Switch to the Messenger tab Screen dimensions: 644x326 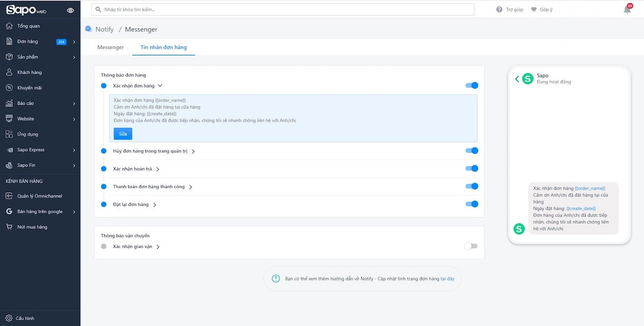tap(111, 47)
